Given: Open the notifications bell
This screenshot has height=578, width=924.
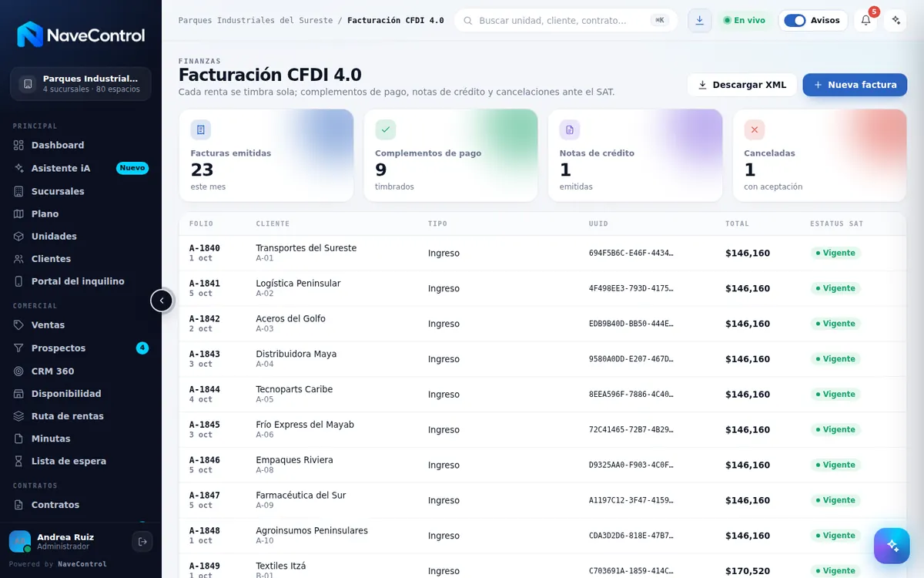Looking at the screenshot, I should coord(865,20).
